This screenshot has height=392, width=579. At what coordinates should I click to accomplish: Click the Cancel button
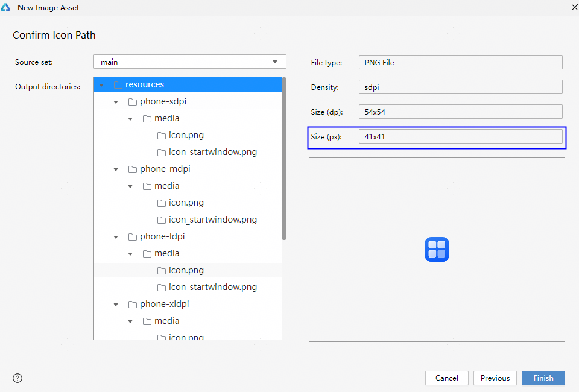446,378
